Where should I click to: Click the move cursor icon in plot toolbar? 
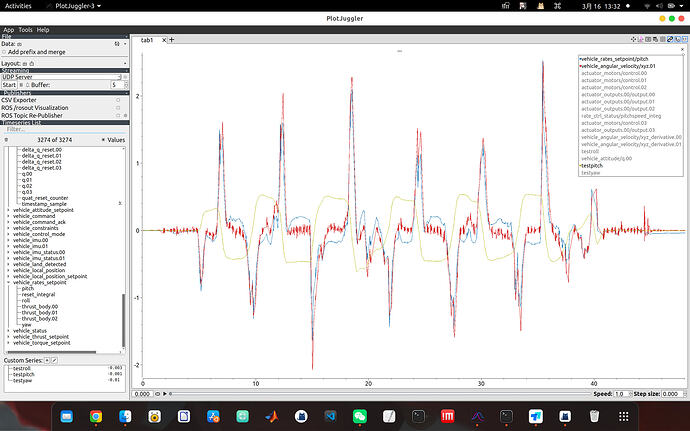(x=633, y=40)
